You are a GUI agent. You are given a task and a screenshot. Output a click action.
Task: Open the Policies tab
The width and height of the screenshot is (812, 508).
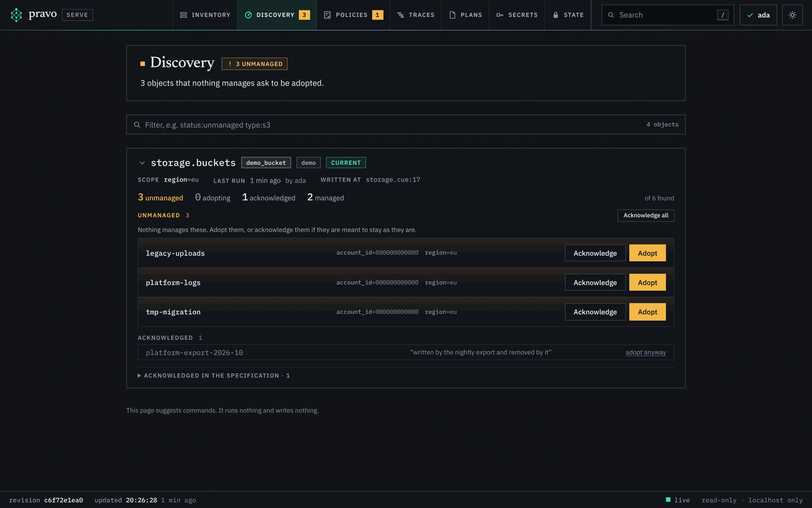pyautogui.click(x=353, y=15)
